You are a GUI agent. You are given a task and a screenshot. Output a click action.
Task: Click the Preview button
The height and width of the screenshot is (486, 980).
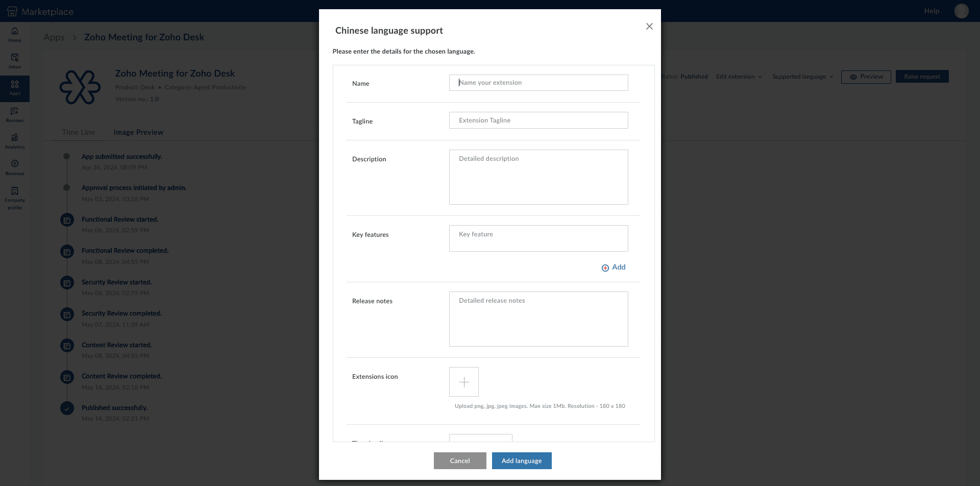pyautogui.click(x=866, y=77)
